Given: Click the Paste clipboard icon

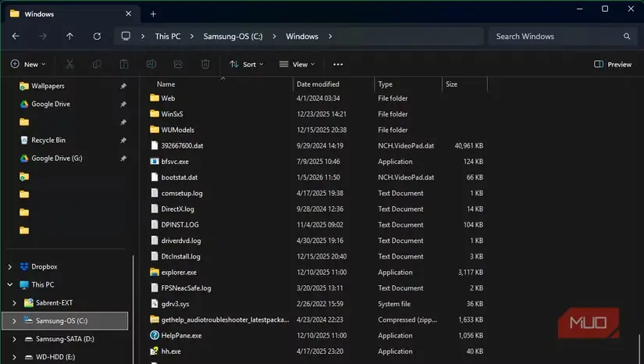Looking at the screenshot, I should pyautogui.click(x=124, y=64).
